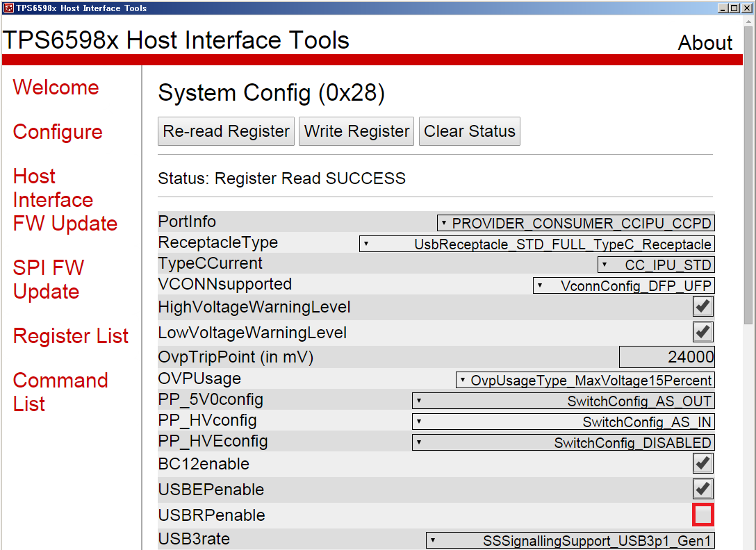756x550 pixels.
Task: Go to the Configure section
Action: (58, 131)
